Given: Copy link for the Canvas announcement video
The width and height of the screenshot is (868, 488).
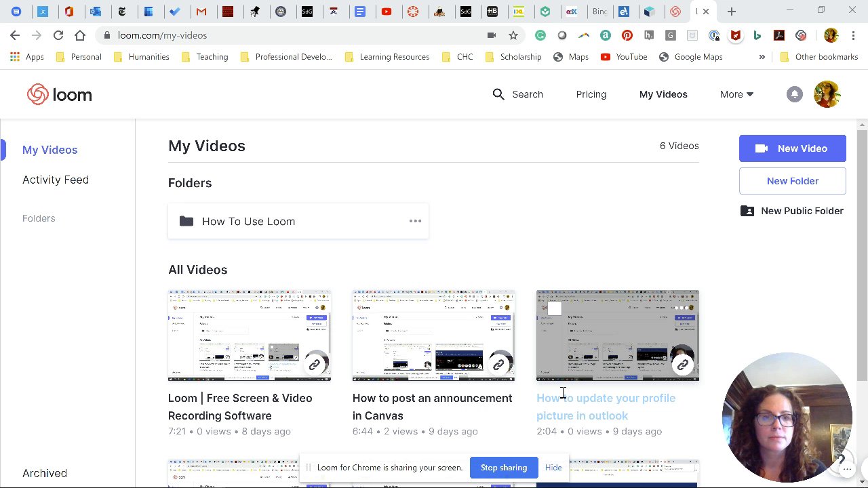Looking at the screenshot, I should click(498, 365).
